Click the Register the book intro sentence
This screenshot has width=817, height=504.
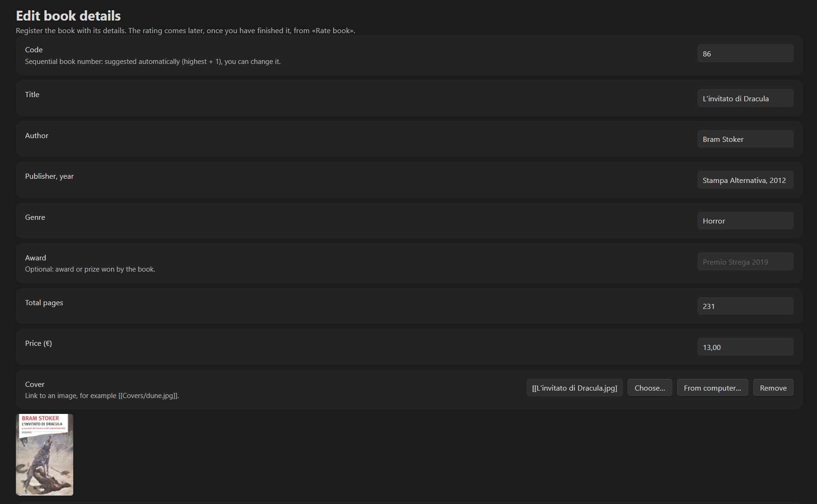coord(185,31)
